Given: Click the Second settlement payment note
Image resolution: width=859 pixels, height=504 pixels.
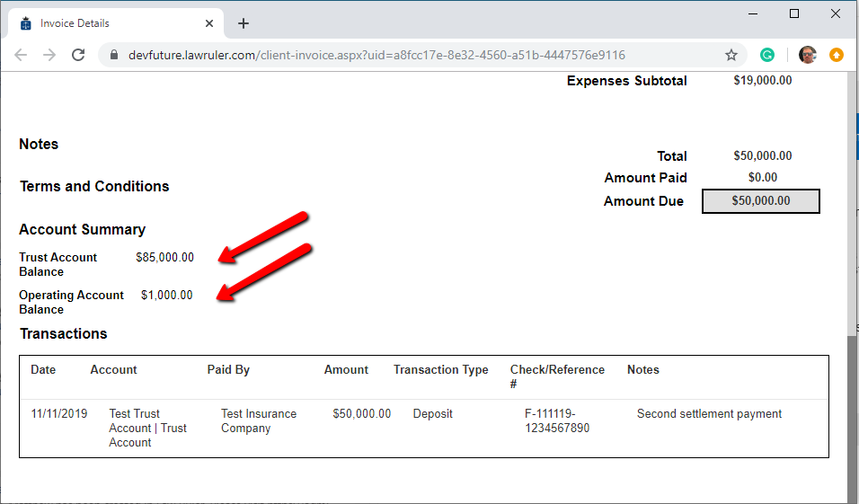Looking at the screenshot, I should (x=709, y=414).
